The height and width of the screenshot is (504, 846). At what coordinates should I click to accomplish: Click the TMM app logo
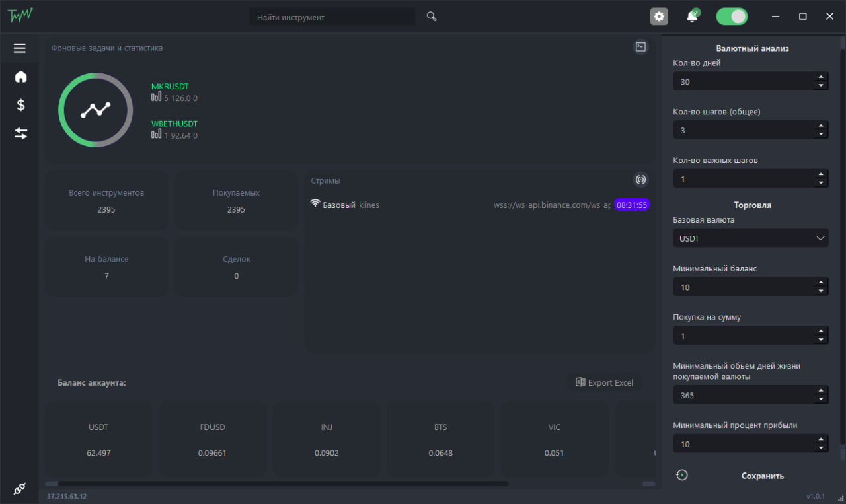(20, 15)
